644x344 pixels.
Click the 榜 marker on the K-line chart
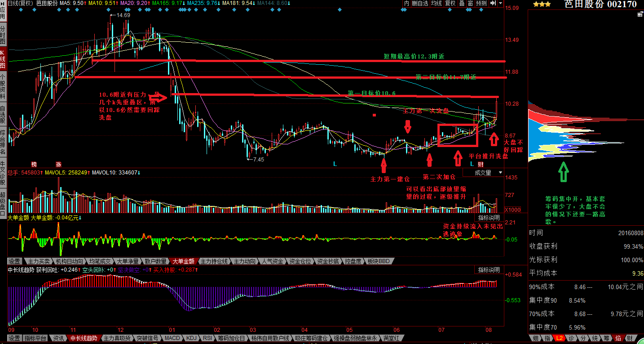click(x=34, y=164)
